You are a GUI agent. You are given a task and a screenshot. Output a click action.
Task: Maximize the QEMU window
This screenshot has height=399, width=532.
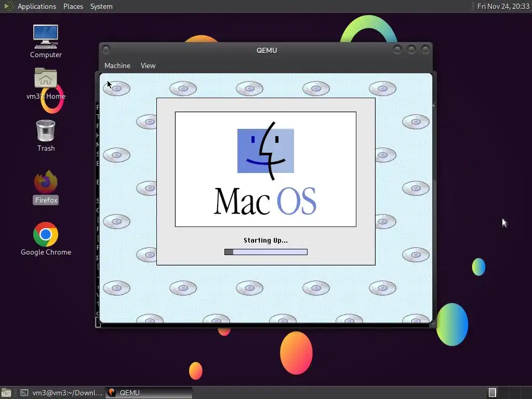click(x=411, y=50)
